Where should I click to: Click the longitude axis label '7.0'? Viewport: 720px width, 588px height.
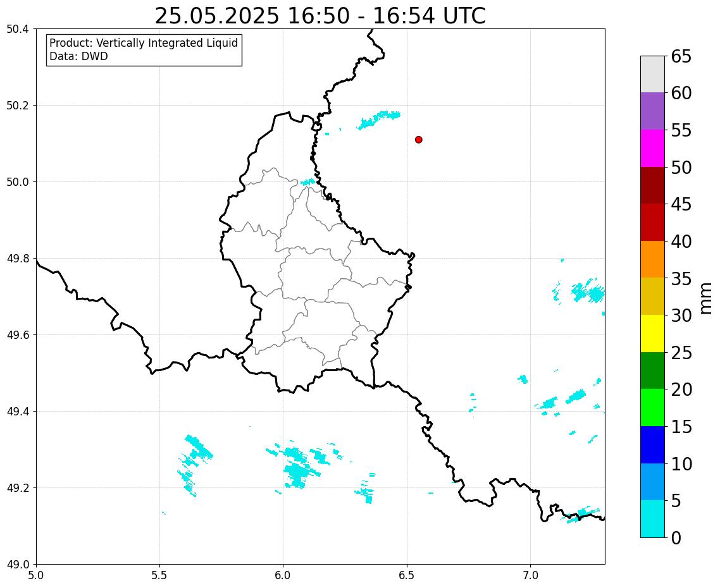(530, 575)
